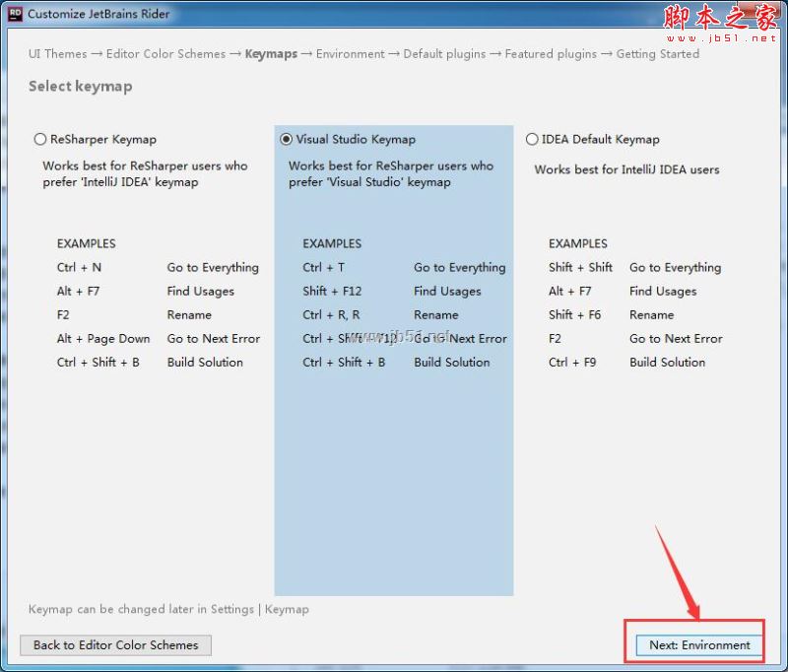788x672 pixels.
Task: Click the Environment breadcrumb step
Action: [351, 54]
